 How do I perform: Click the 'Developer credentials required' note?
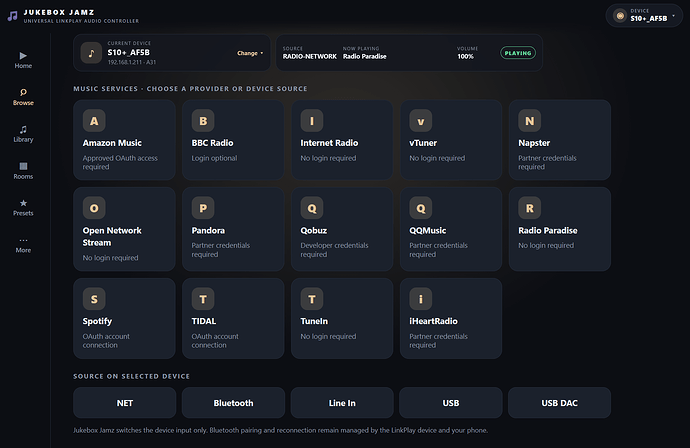[x=334, y=250]
